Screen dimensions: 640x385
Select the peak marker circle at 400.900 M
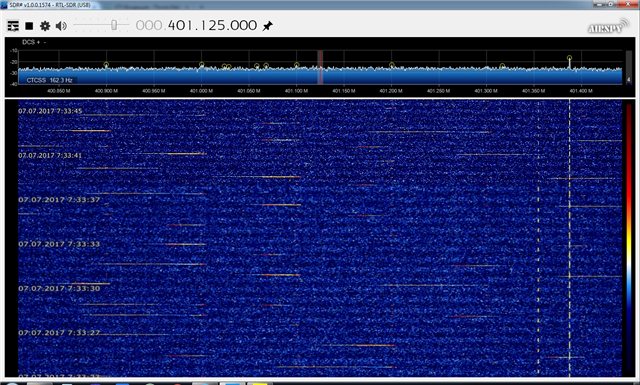[x=106, y=65]
